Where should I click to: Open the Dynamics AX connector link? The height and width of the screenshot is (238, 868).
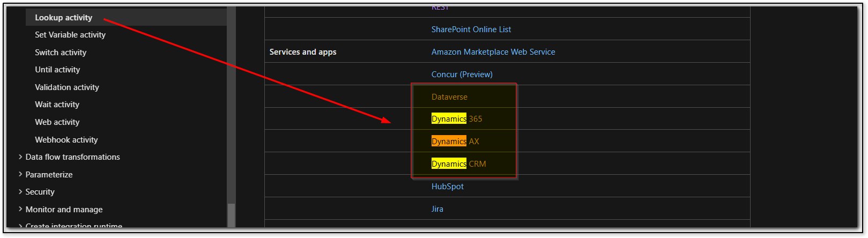click(455, 142)
